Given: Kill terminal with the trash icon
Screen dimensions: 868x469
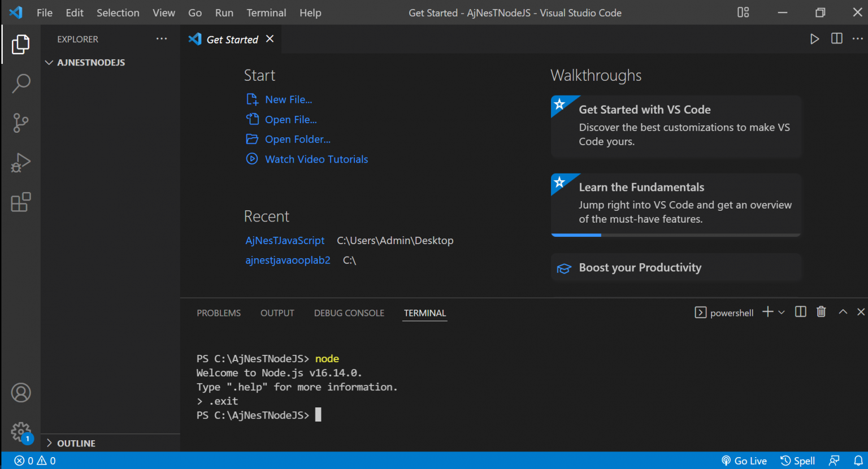Looking at the screenshot, I should (x=821, y=312).
